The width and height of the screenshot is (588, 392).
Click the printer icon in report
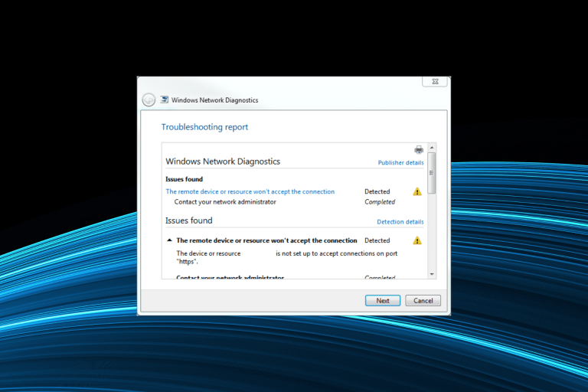pos(419,149)
